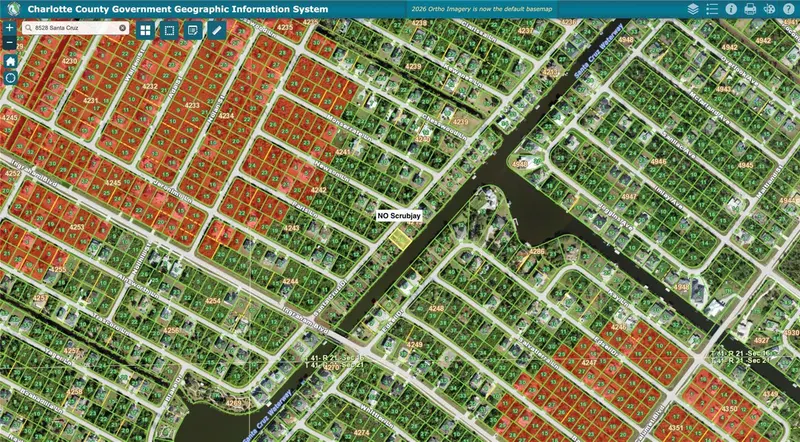800x442 pixels.
Task: Zoom out with the minus button
Action: point(10,42)
